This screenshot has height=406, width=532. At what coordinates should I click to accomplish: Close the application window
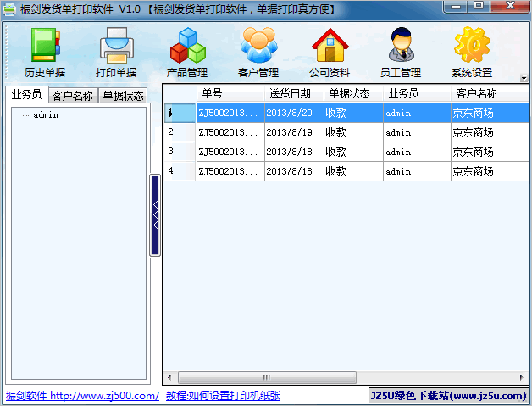(510, 6)
